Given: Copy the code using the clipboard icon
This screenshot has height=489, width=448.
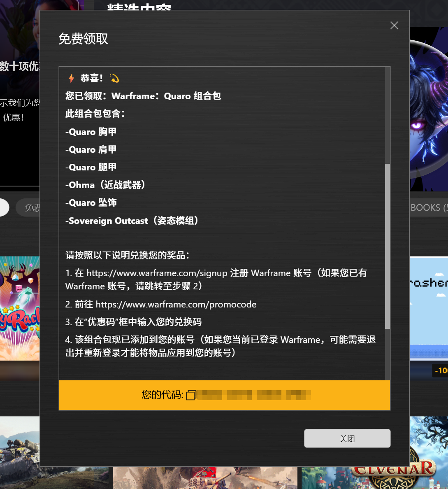Looking at the screenshot, I should pos(191,395).
